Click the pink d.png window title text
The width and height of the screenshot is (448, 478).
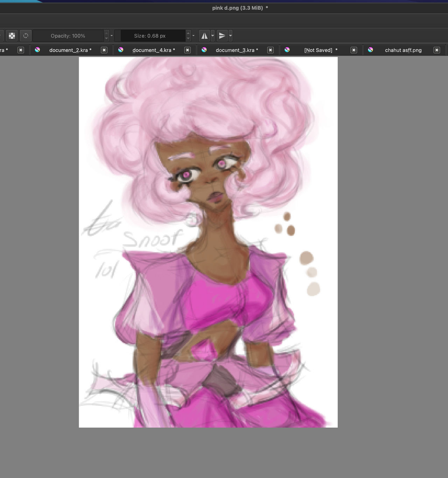[x=240, y=8]
